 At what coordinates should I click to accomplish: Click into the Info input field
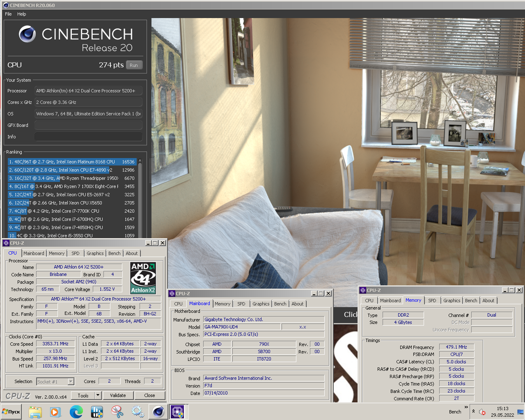click(x=88, y=137)
